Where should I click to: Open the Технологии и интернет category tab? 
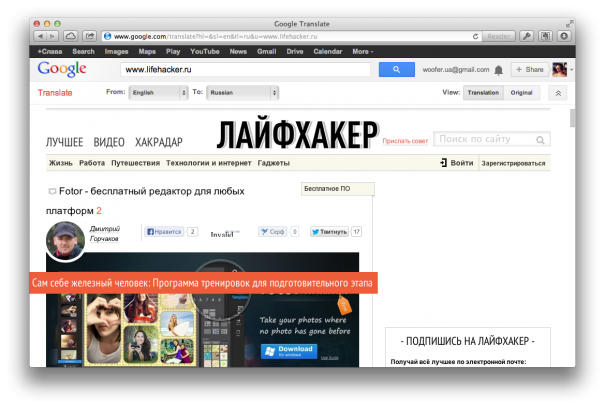[x=209, y=163]
